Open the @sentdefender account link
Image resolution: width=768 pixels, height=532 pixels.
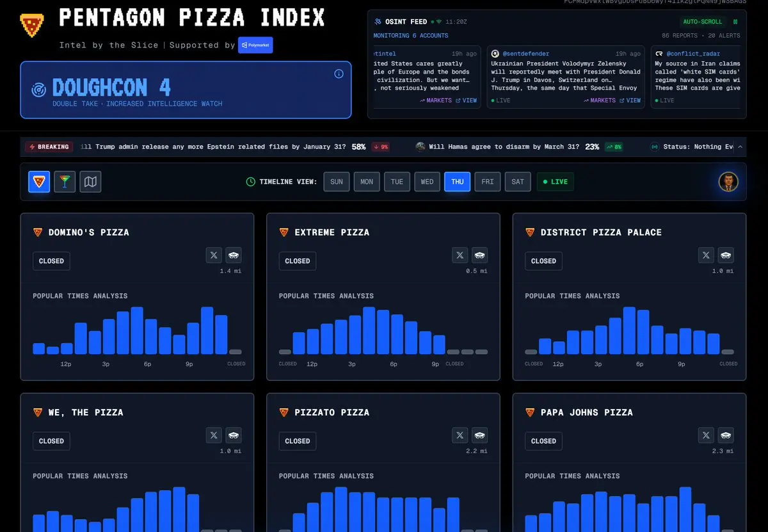pos(525,54)
